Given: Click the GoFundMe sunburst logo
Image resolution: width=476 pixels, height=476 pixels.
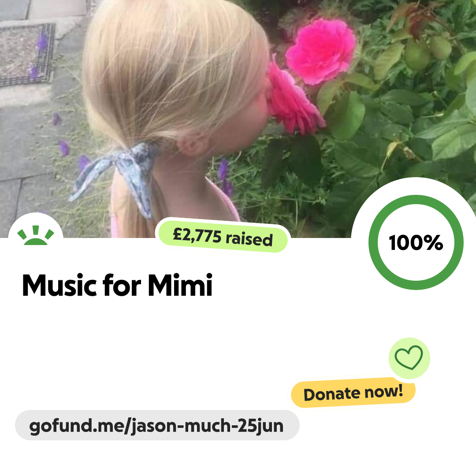Looking at the screenshot, I should (36, 235).
